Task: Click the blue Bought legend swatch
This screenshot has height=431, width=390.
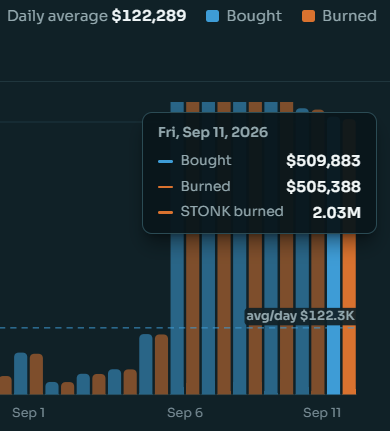Action: coord(212,16)
